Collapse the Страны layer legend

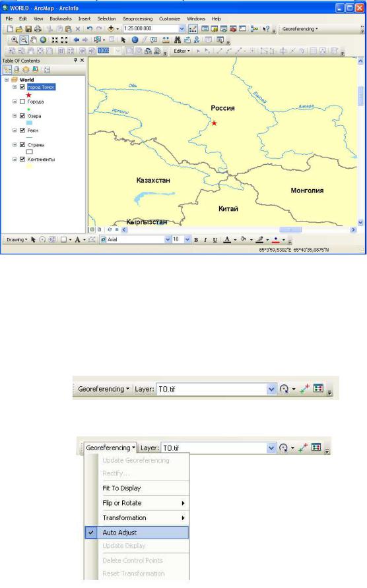point(15,145)
